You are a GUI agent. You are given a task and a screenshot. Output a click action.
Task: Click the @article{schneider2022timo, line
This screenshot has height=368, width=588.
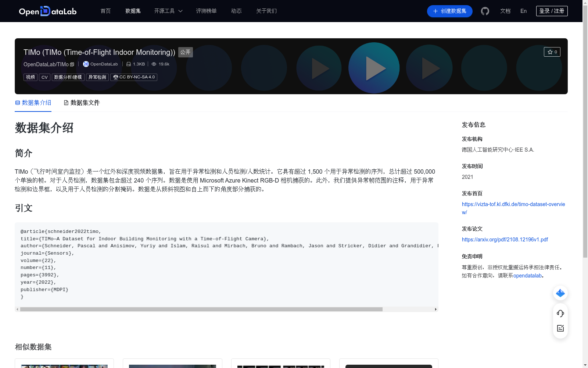tap(61, 231)
